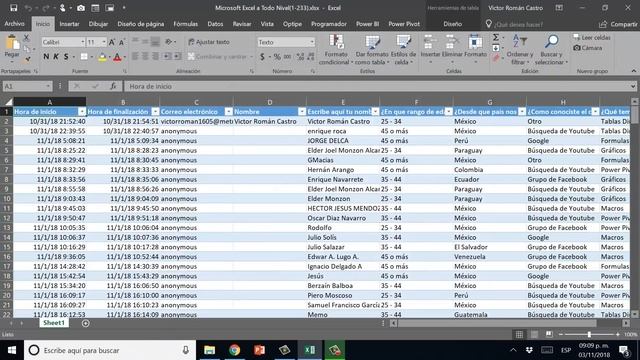Click the Save icon in quick access toolbar

click(x=13, y=8)
